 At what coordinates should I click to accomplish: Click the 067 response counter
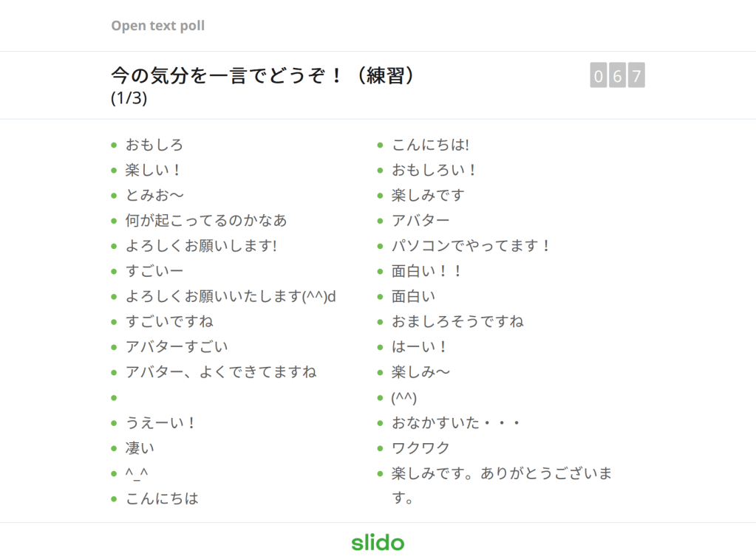[617, 75]
